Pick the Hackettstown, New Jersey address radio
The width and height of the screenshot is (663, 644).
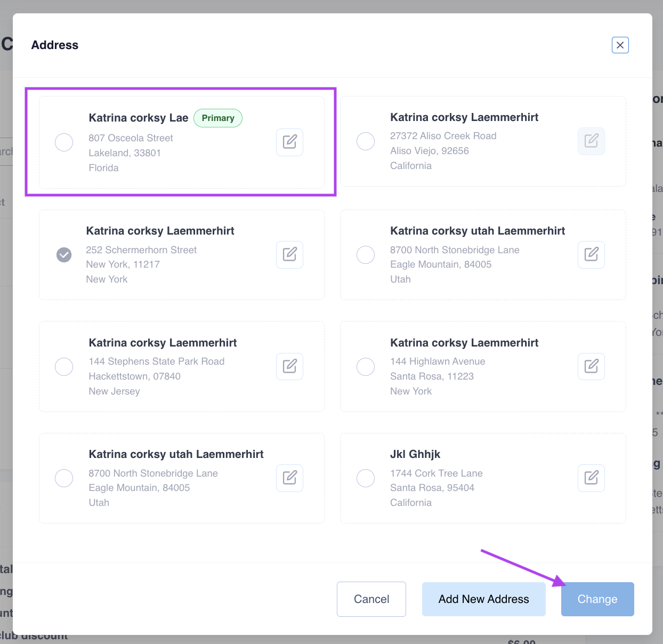(64, 367)
